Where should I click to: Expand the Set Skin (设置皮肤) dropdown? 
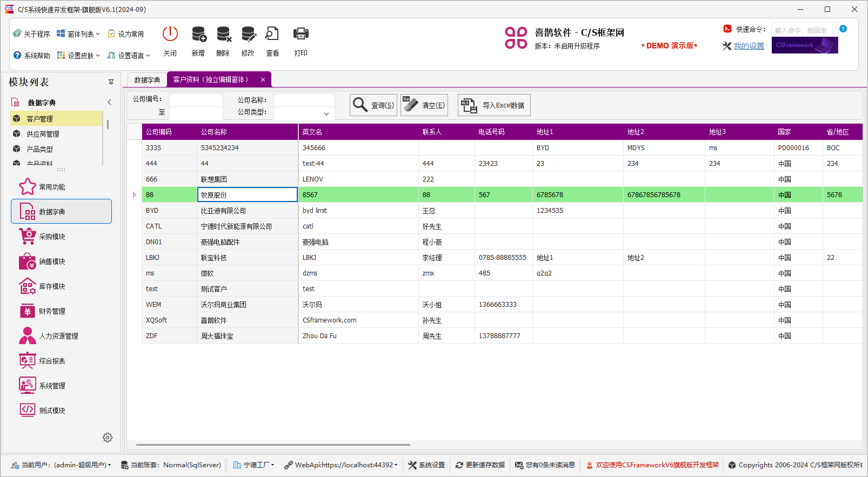[x=78, y=55]
